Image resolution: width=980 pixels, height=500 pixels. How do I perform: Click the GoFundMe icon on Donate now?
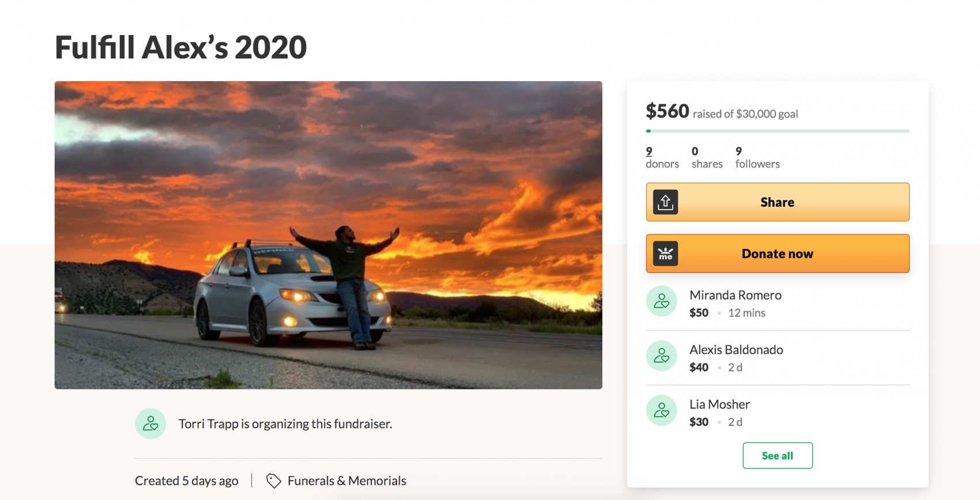665,253
